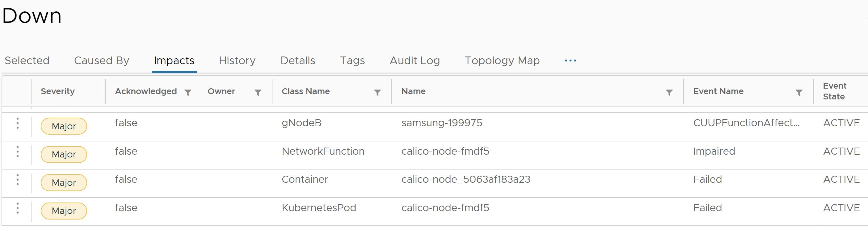Select the Container class name cell
Screen dimensions: 868x226
point(305,179)
